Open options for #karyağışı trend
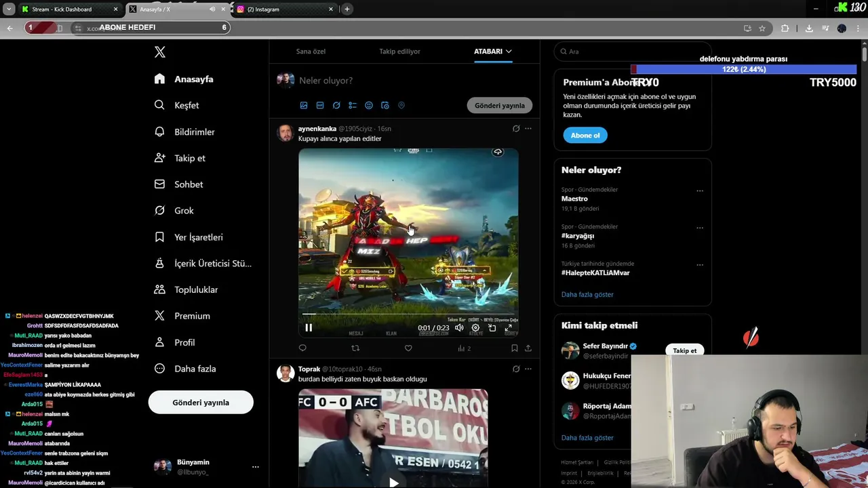868x488 pixels. (x=700, y=228)
